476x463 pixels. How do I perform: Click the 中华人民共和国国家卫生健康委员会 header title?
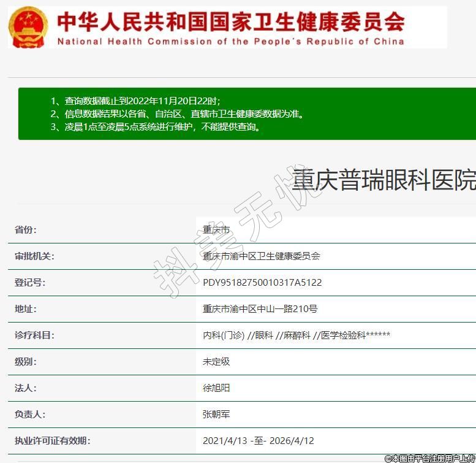231,21
